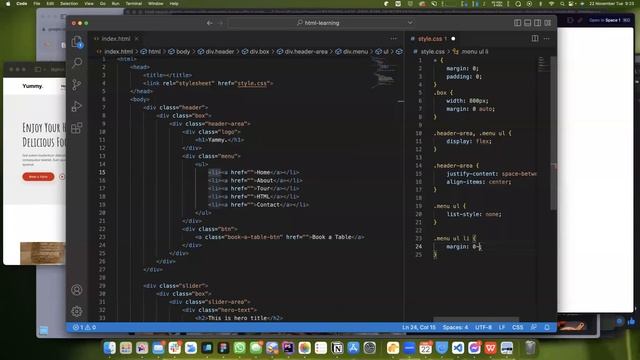
Task: Split the style.css editor to the right
Action: (x=535, y=38)
